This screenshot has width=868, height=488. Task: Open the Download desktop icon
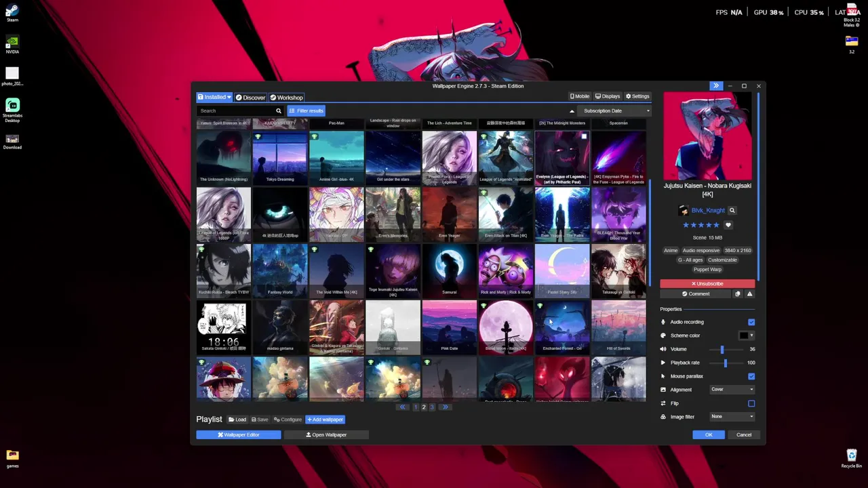tap(12, 141)
